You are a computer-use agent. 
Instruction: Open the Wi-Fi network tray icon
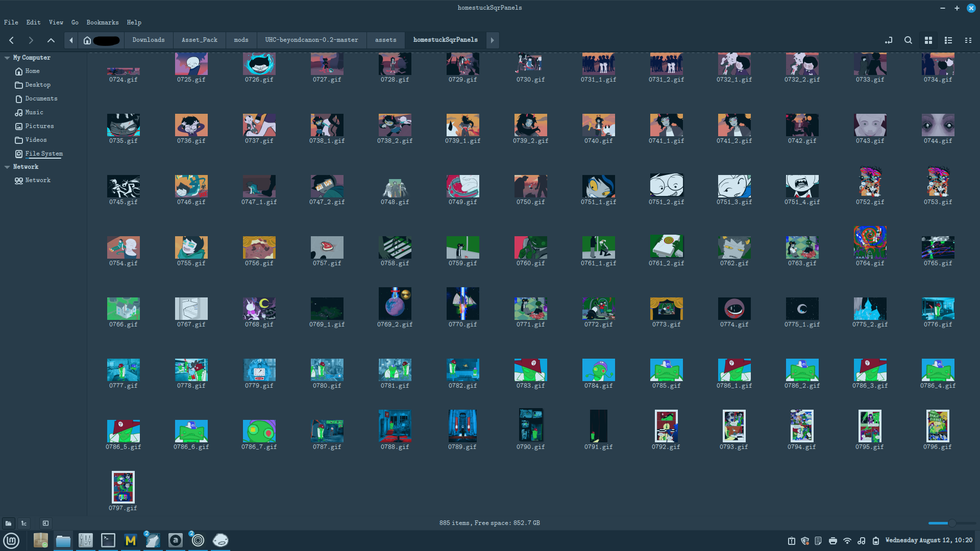[x=847, y=541]
